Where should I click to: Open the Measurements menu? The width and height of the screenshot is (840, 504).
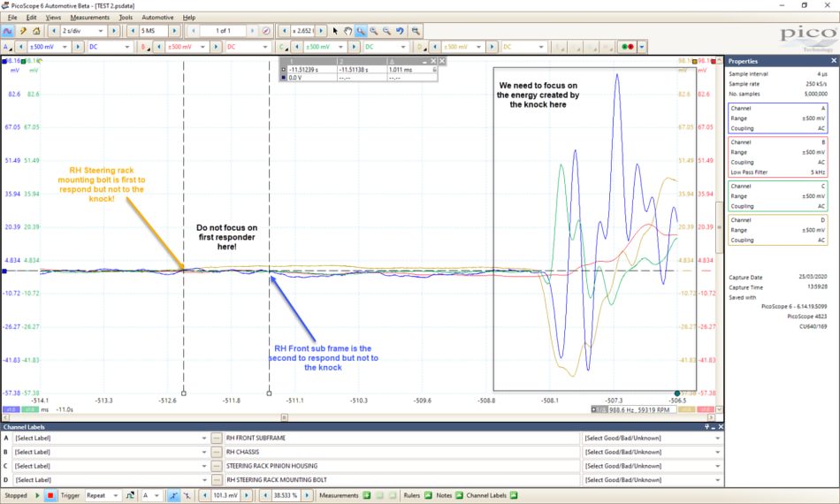(x=89, y=17)
